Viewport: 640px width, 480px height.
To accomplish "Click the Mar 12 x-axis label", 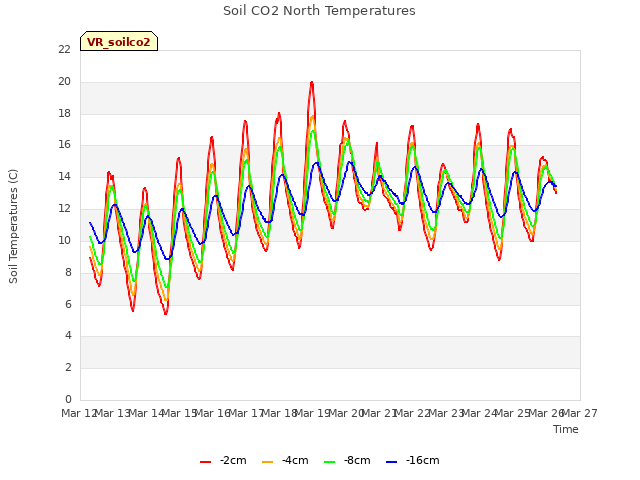I will (x=79, y=413).
